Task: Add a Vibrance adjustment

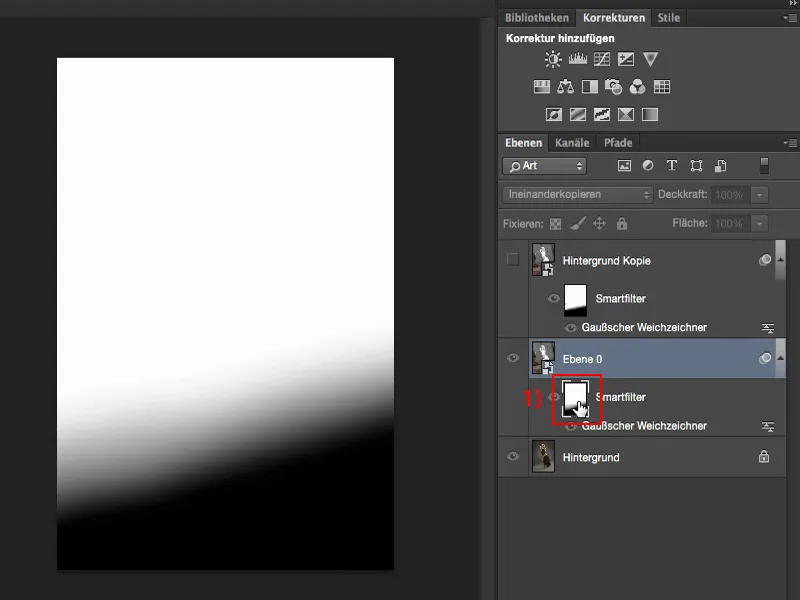Action: pyautogui.click(x=650, y=59)
